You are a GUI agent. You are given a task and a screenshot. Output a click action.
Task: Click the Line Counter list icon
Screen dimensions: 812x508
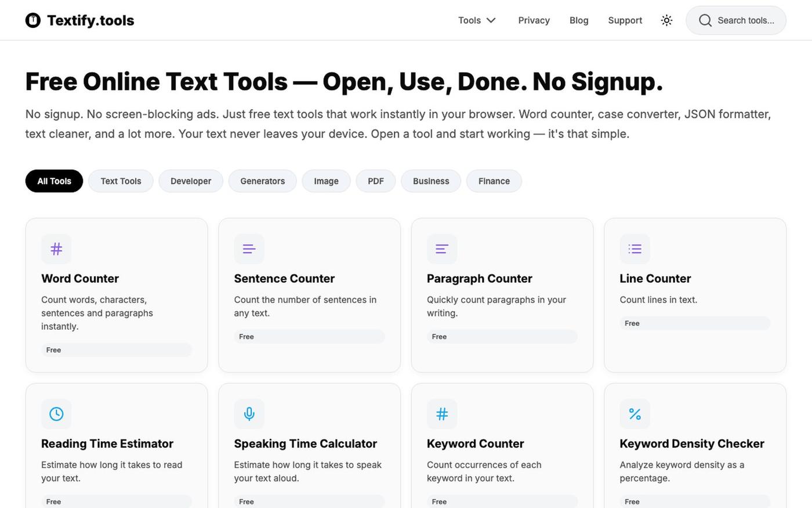[x=635, y=249]
